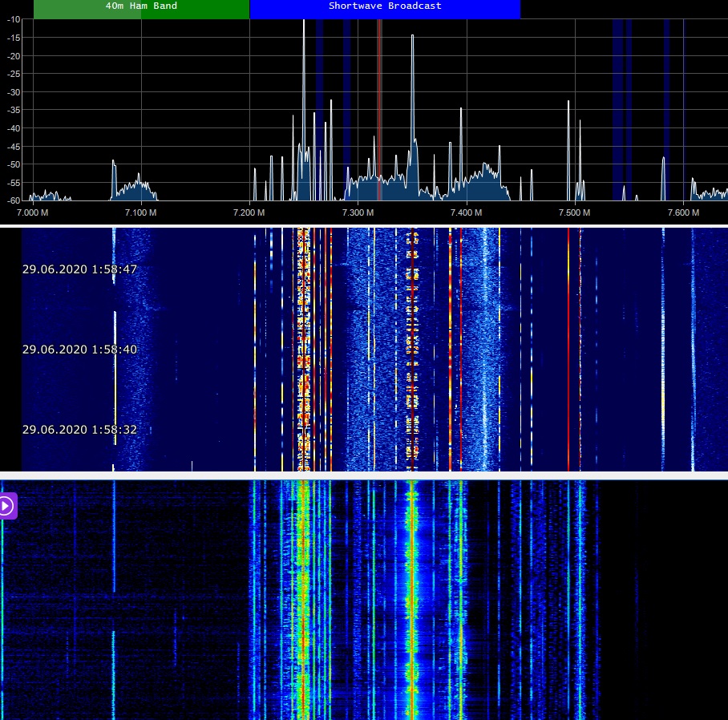Image resolution: width=728 pixels, height=720 pixels.
Task: Click the -60 dB scale label
Action: point(14,200)
